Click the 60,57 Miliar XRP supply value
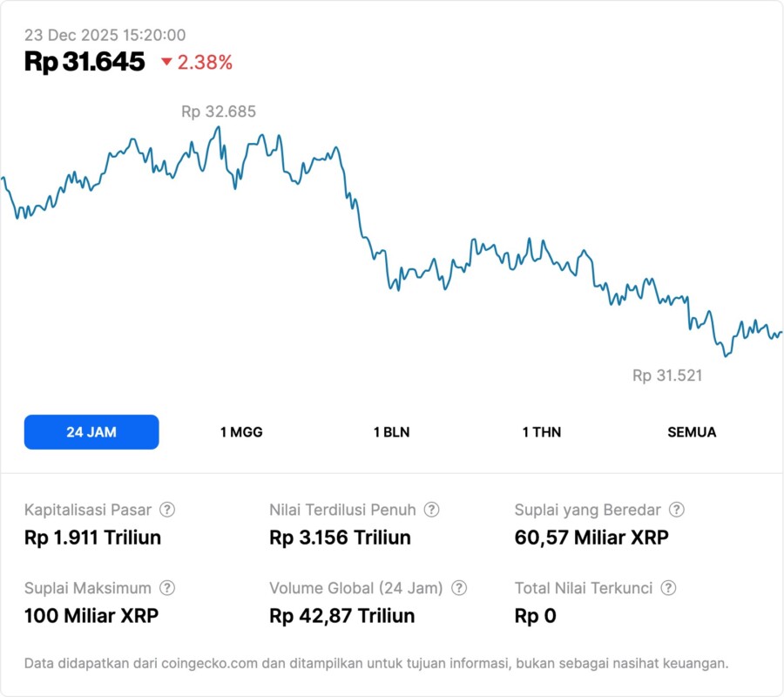Image resolution: width=784 pixels, height=697 pixels. [591, 538]
